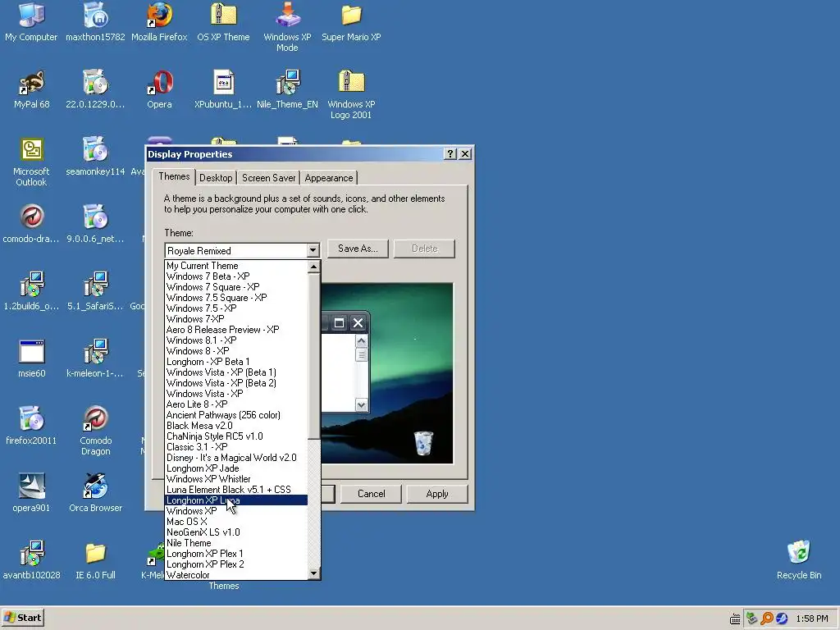Choose My Current Theme from list
Viewport: 840px width, 630px height.
(236, 266)
